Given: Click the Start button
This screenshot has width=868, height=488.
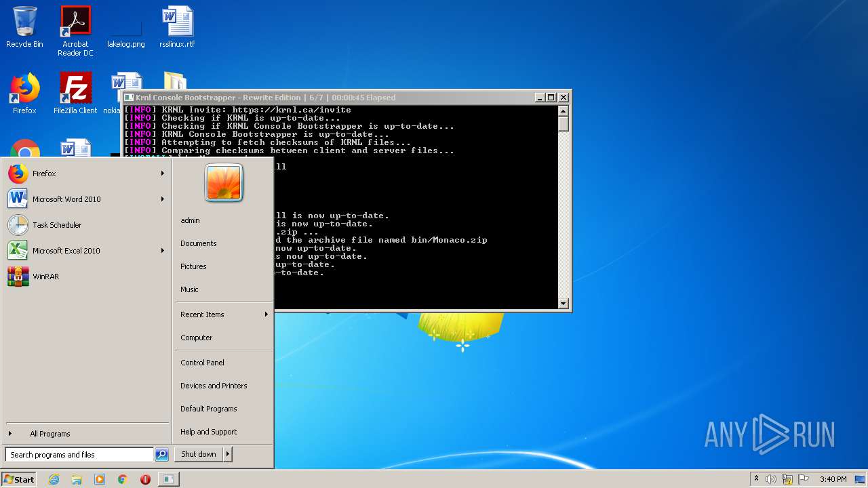Looking at the screenshot, I should click(x=19, y=479).
